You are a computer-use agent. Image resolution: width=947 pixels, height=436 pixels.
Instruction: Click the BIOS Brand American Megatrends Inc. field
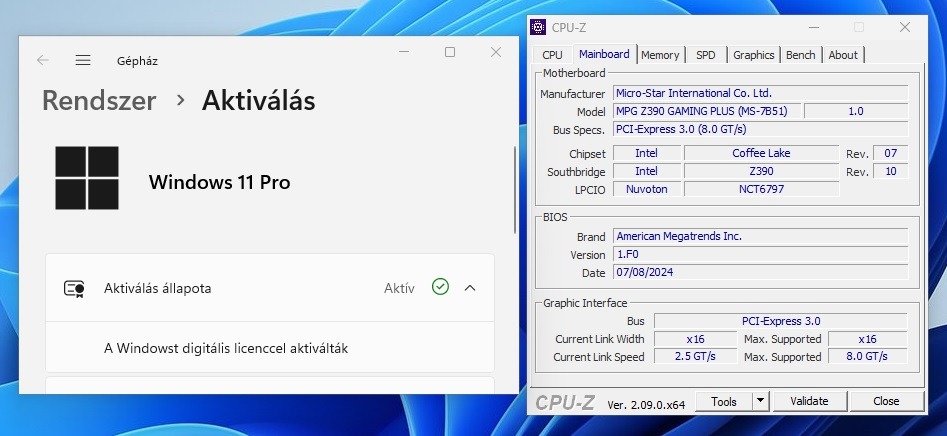761,236
